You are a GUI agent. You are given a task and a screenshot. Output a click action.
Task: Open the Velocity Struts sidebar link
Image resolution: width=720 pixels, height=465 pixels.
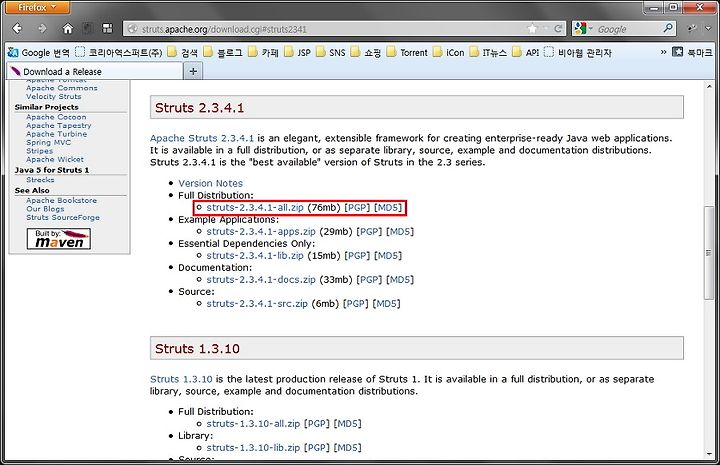tap(54, 96)
